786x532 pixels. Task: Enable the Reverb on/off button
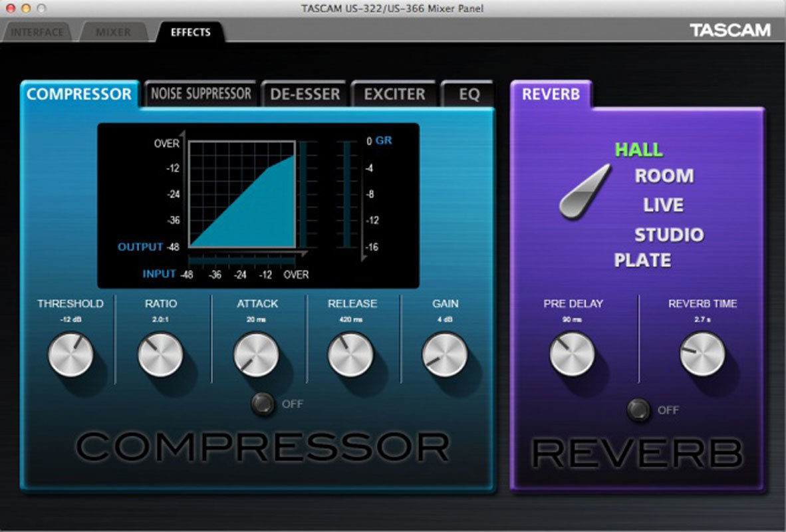[x=639, y=410]
